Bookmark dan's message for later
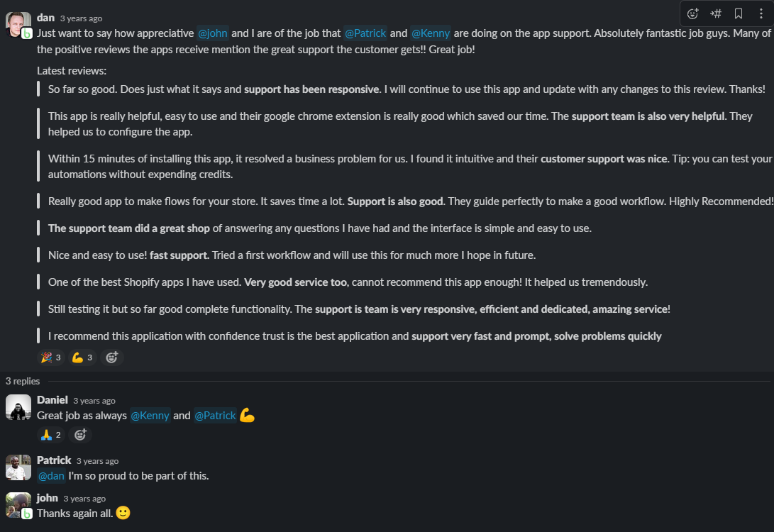The height and width of the screenshot is (532, 774). tap(739, 13)
